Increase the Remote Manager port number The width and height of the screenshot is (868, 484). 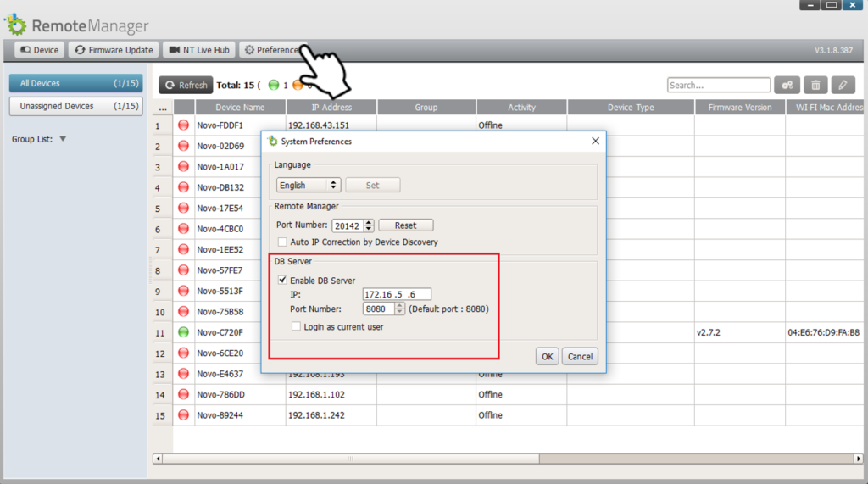coord(370,222)
